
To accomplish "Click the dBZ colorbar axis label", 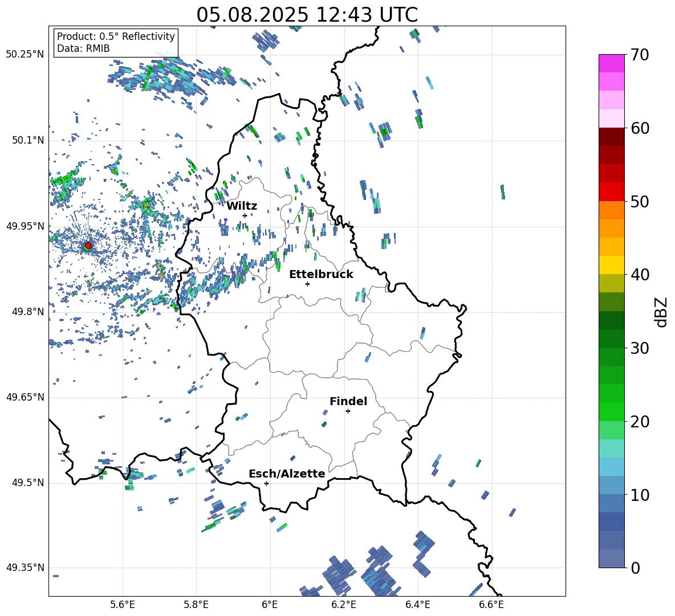I will tap(662, 312).
